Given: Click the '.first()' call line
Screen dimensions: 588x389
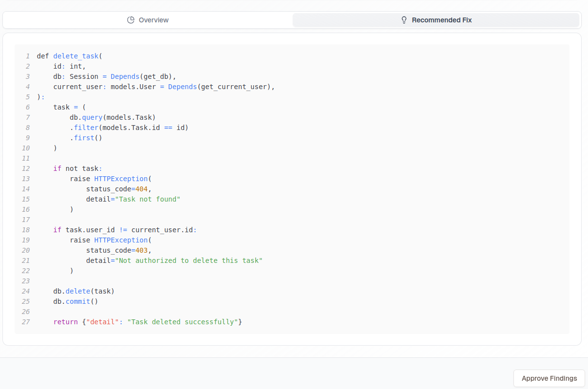Looking at the screenshot, I should coord(86,138).
